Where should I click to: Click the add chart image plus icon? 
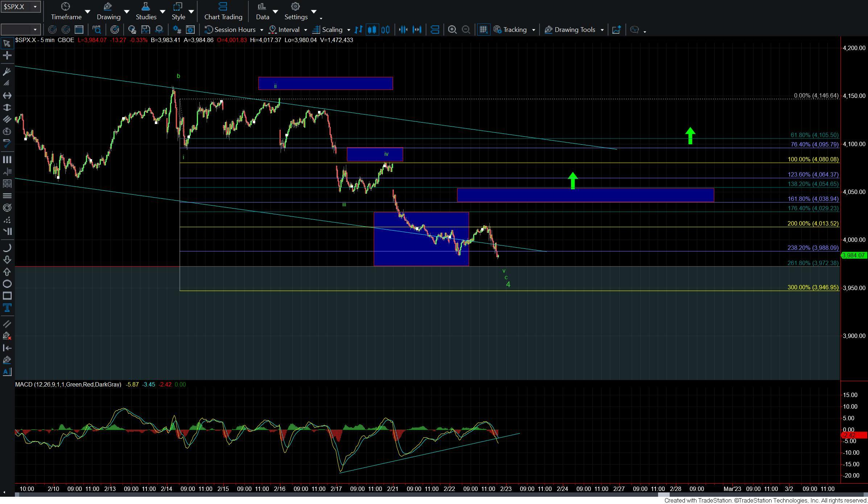[x=616, y=30]
